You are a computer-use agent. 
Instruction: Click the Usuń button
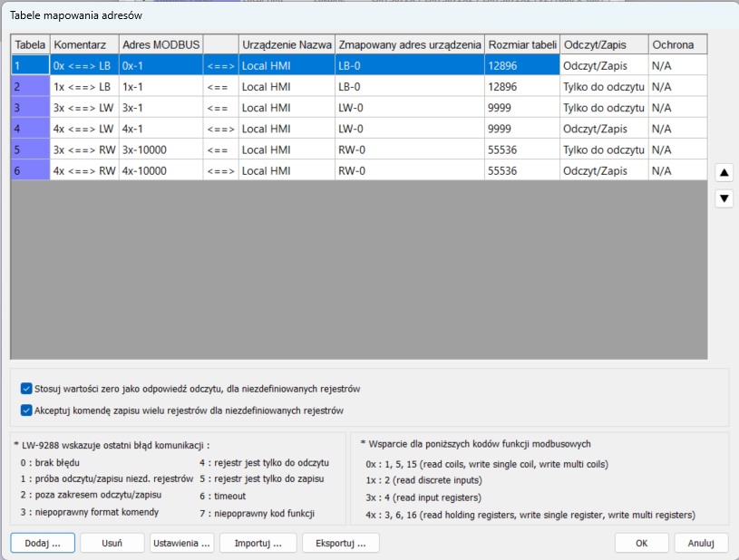click(x=112, y=543)
